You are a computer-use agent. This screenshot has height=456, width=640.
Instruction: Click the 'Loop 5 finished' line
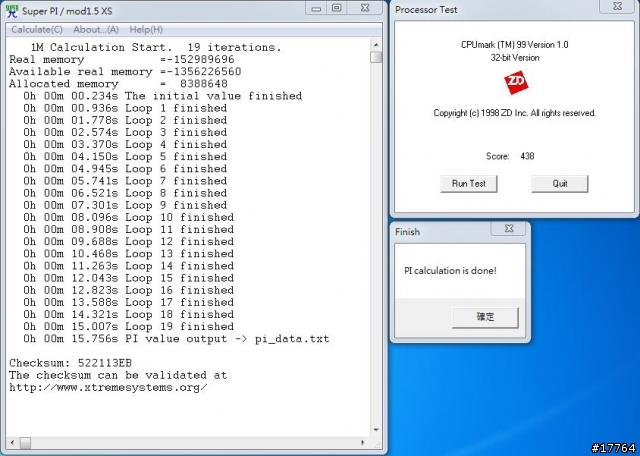point(125,157)
